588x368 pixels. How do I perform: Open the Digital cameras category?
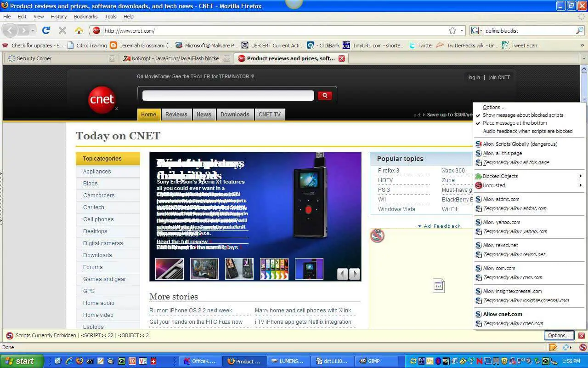[x=103, y=243]
